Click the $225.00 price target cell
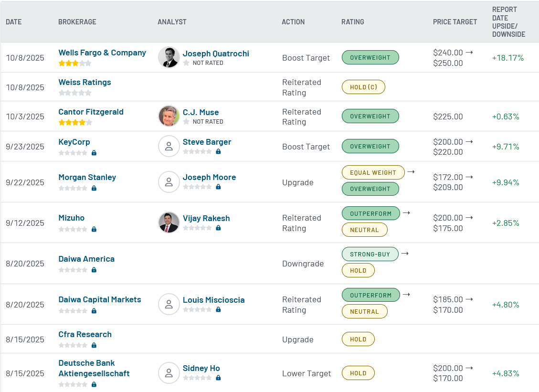 448,117
